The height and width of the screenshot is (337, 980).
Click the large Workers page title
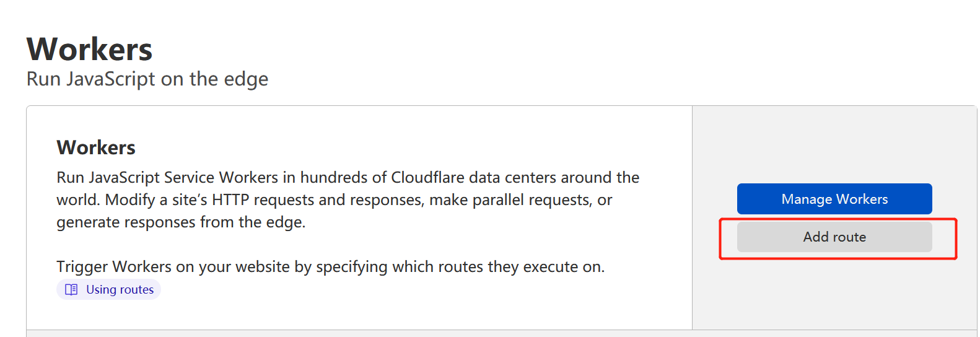point(89,50)
